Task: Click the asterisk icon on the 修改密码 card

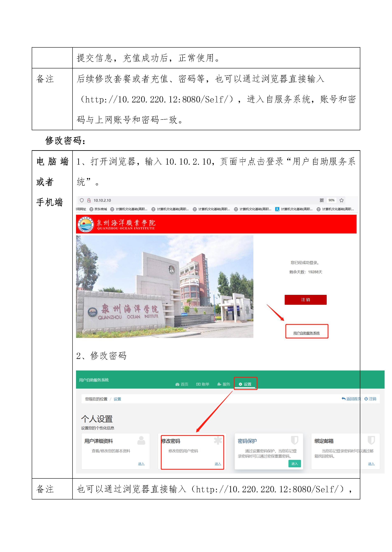Action: [x=218, y=440]
